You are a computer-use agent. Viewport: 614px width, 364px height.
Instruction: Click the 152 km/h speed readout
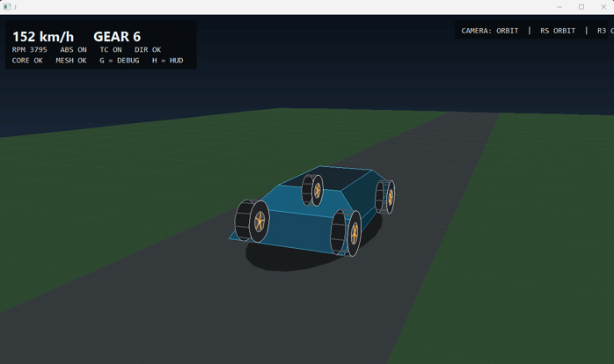(43, 37)
